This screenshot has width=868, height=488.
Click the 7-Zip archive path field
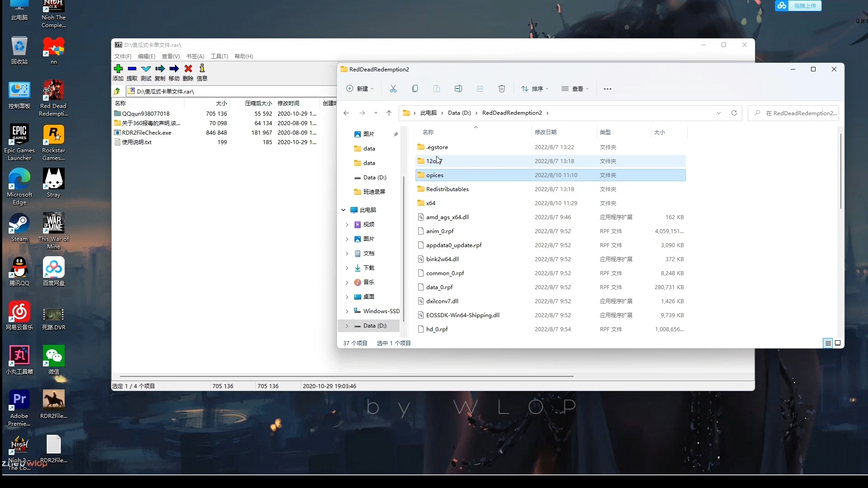point(231,91)
